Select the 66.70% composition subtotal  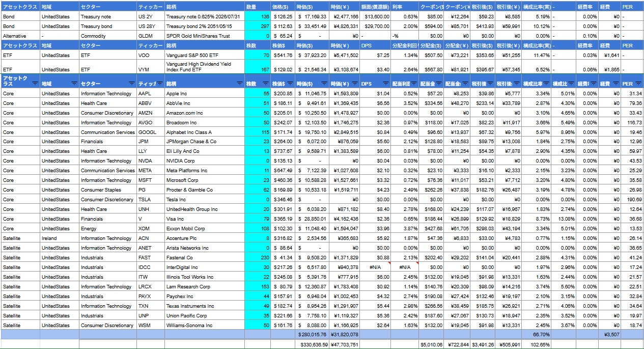pyautogui.click(x=537, y=335)
